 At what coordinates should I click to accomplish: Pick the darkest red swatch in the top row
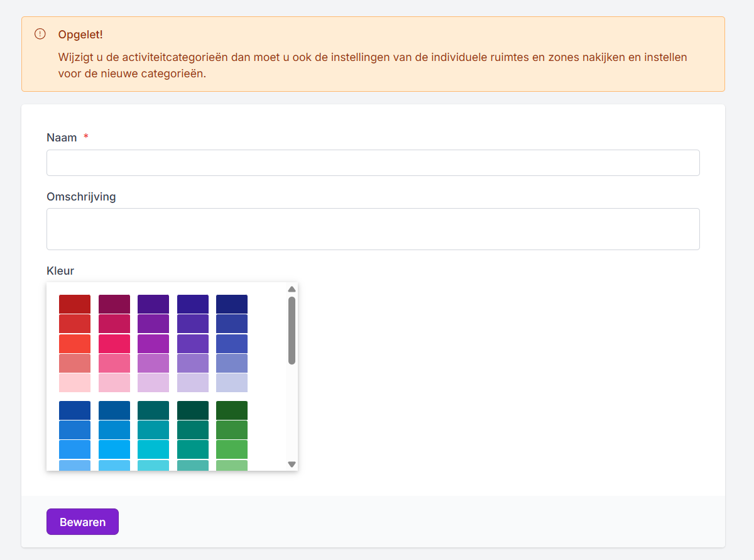click(x=75, y=304)
